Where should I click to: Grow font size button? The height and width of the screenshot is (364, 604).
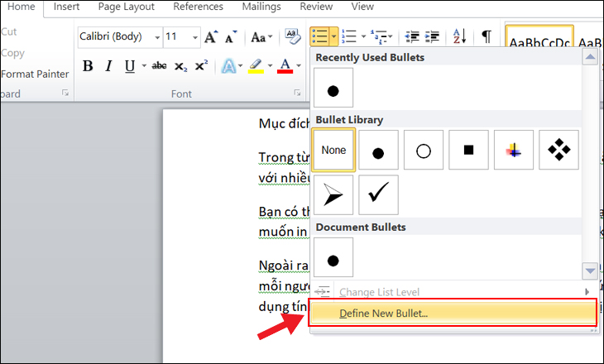tap(211, 37)
